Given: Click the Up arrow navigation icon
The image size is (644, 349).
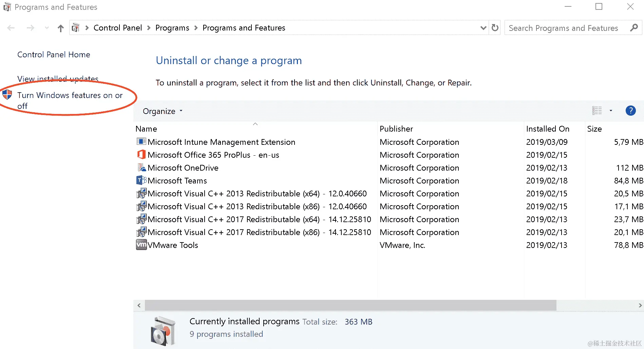Looking at the screenshot, I should (x=60, y=28).
